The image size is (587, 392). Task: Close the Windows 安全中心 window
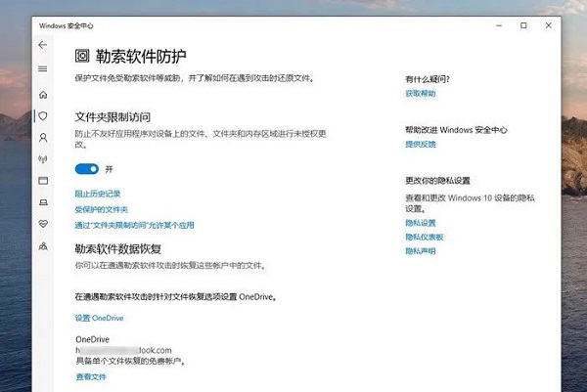coord(549,25)
